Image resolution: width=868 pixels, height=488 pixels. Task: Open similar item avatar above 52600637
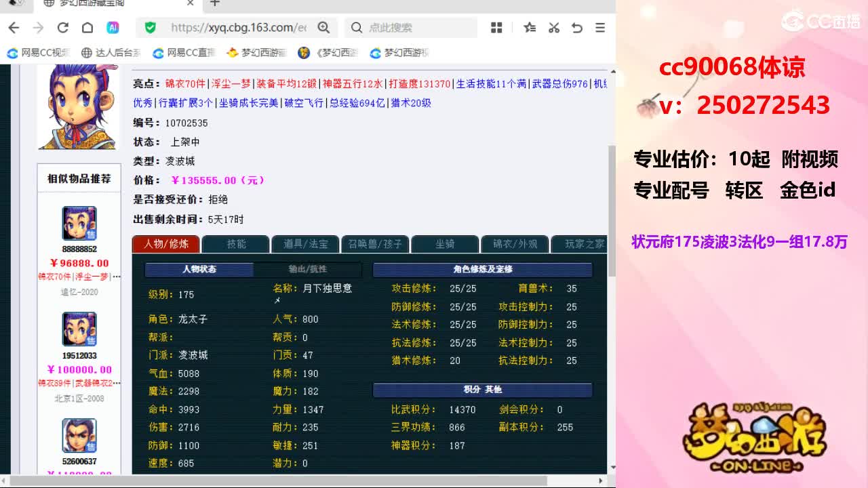[x=79, y=436]
